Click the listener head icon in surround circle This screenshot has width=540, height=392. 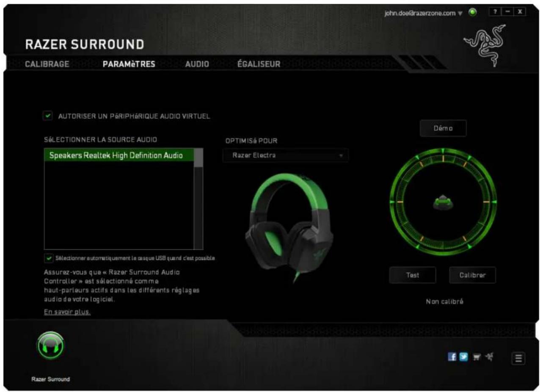click(443, 202)
